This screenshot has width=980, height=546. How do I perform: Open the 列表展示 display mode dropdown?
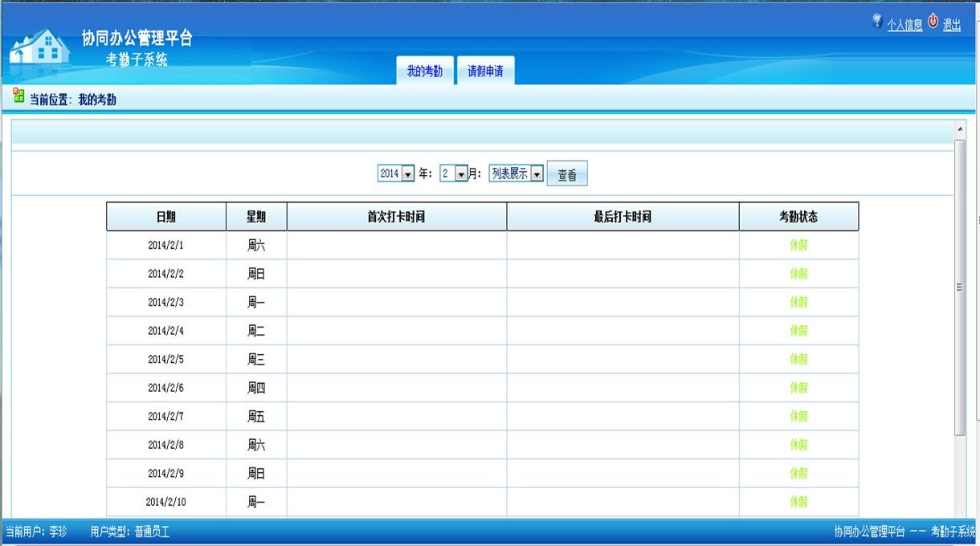point(537,173)
